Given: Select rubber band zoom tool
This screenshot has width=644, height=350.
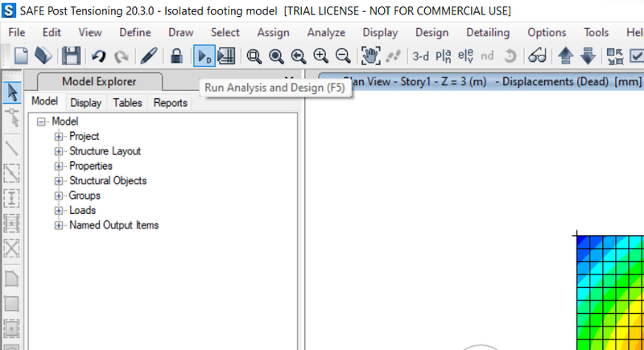Looking at the screenshot, I should click(254, 56).
